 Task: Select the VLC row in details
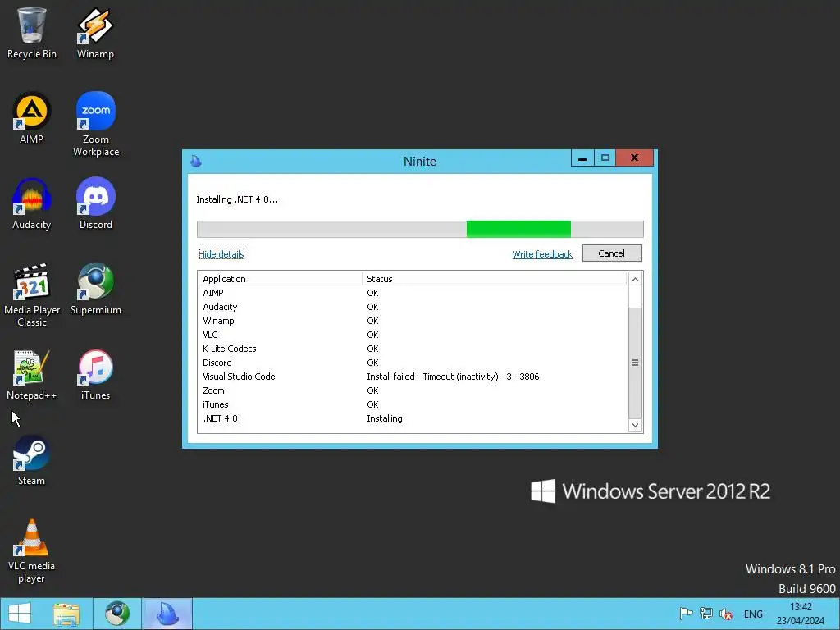pos(413,335)
